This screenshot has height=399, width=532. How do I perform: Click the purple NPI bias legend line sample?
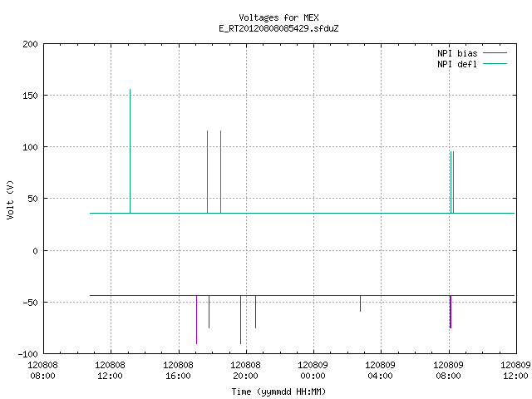(495, 53)
